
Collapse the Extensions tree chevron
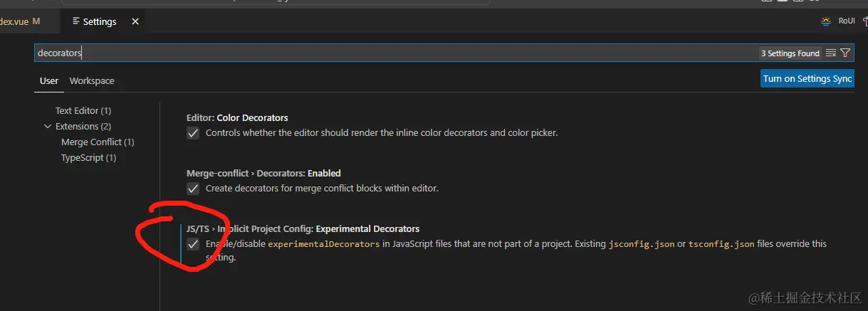pos(48,127)
